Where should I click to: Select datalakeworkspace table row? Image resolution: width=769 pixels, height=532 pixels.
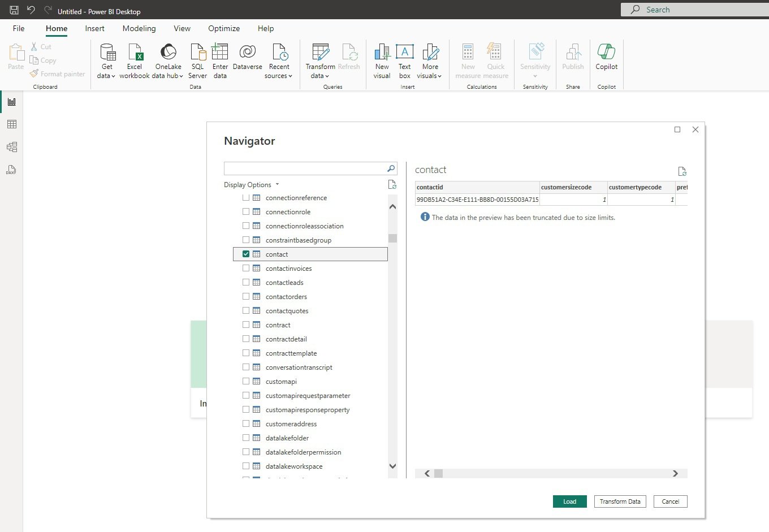click(310, 466)
